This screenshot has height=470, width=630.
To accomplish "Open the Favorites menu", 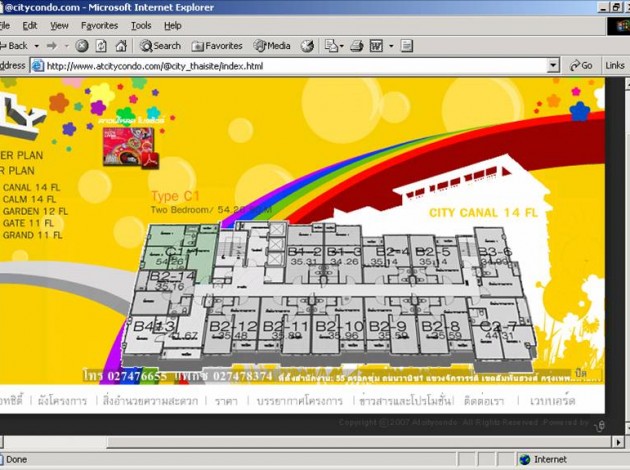I will pyautogui.click(x=99, y=25).
